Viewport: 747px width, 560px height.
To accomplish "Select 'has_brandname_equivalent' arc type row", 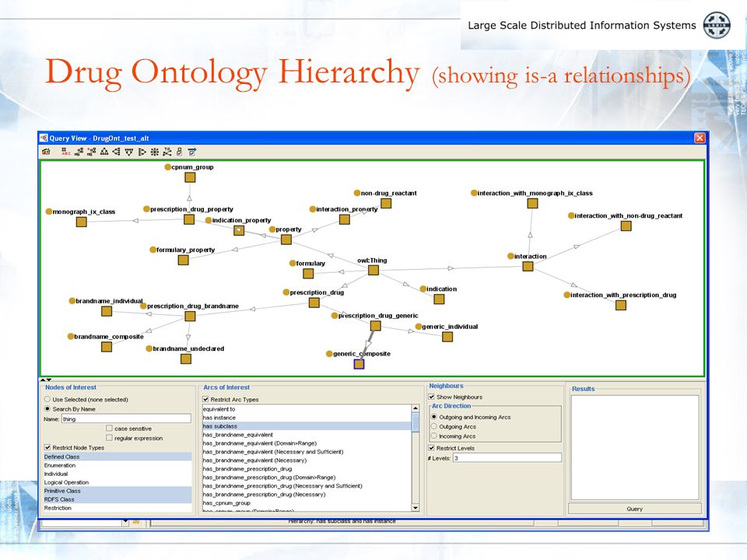I will (307, 435).
